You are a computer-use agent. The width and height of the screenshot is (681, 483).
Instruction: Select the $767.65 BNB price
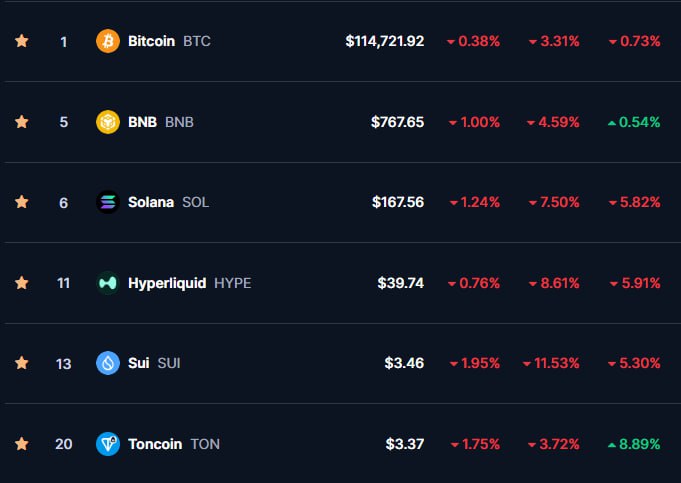click(x=397, y=122)
